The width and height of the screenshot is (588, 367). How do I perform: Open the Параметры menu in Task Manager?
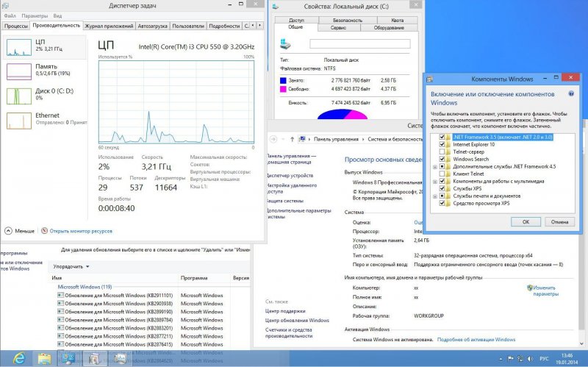tap(35, 15)
